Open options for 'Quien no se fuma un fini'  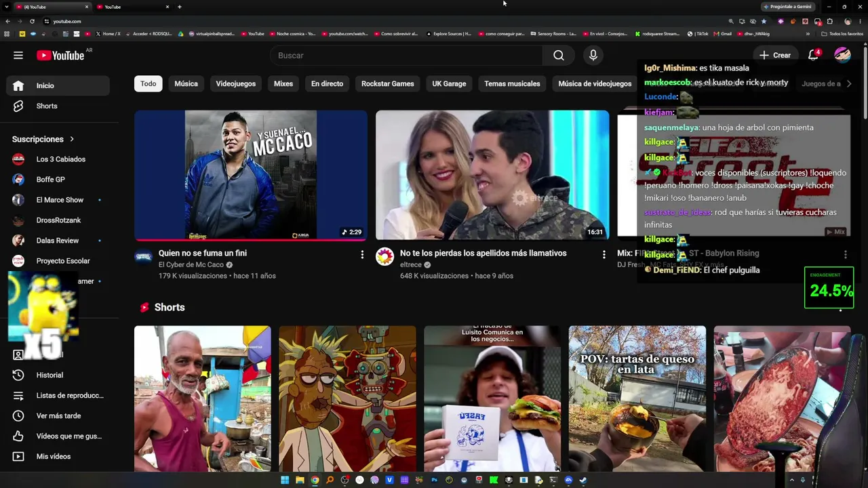(x=362, y=255)
